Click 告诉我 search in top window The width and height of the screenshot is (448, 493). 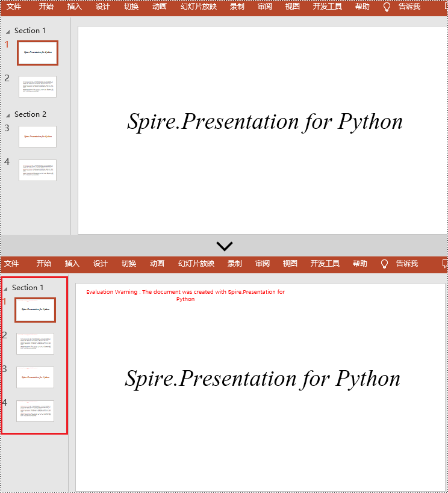[409, 6]
